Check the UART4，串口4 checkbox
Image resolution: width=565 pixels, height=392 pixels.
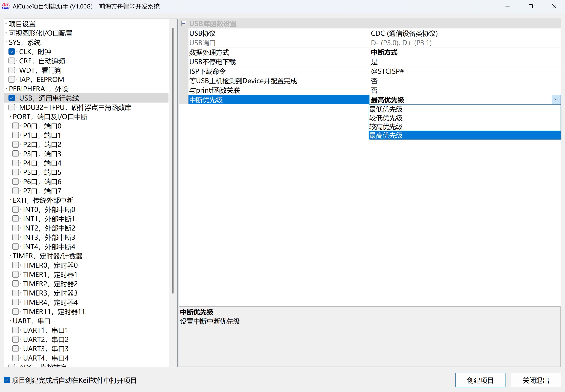(x=16, y=358)
